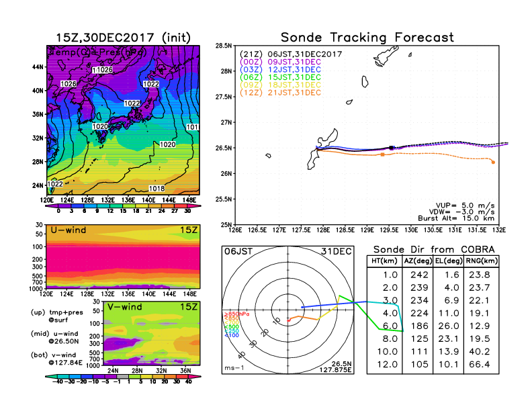Screen dimensions: 532x411
Task: Click the 'V-wind' panel label
Action: pyautogui.click(x=125, y=307)
